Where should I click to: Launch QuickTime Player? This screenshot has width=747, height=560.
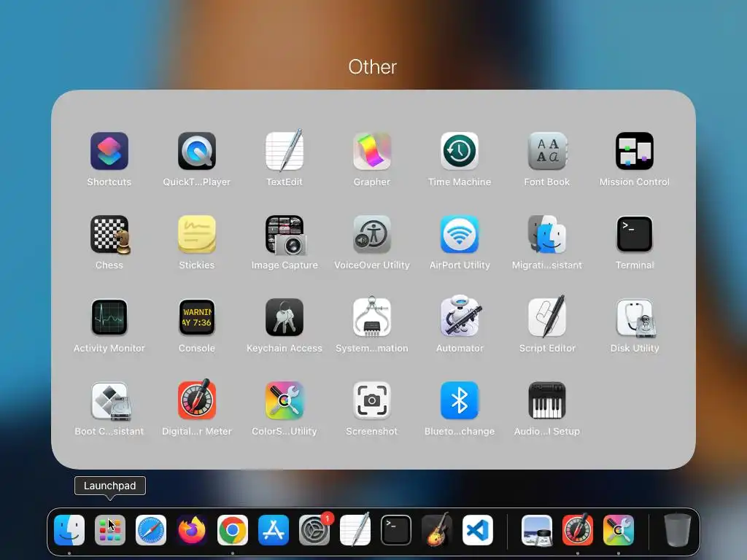197,152
